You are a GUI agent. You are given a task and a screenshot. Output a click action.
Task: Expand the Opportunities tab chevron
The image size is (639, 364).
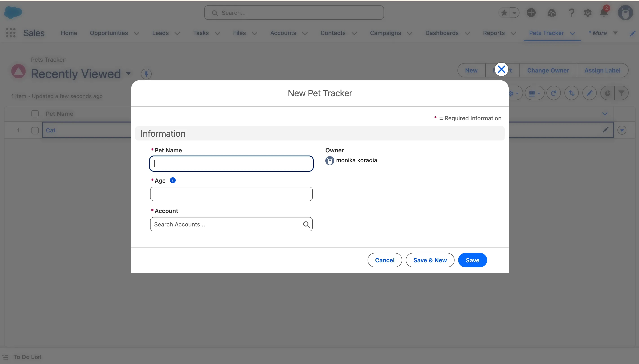tap(137, 33)
